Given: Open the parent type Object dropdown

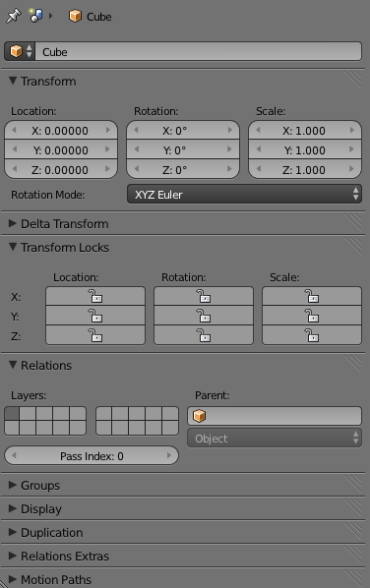Looking at the screenshot, I should 275,438.
